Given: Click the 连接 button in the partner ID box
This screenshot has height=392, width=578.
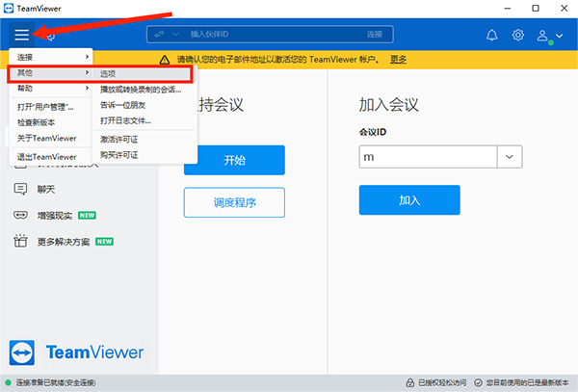Looking at the screenshot, I should point(374,35).
